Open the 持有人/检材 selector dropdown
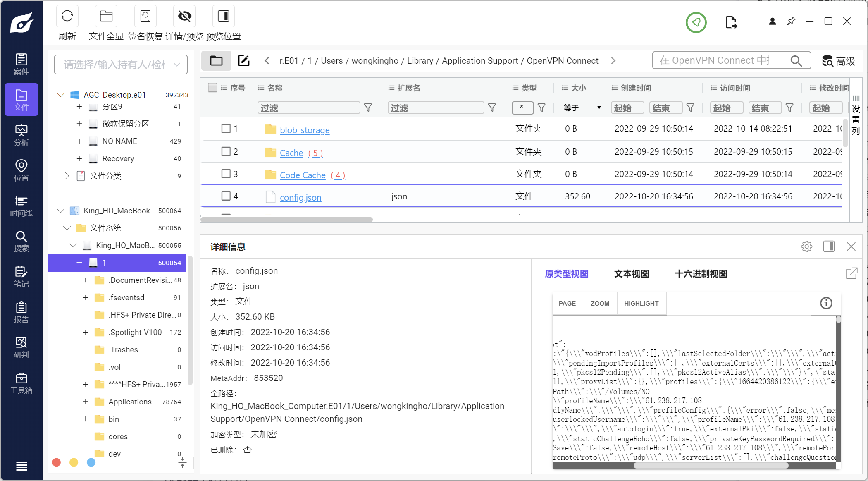The width and height of the screenshot is (868, 481). [121, 65]
